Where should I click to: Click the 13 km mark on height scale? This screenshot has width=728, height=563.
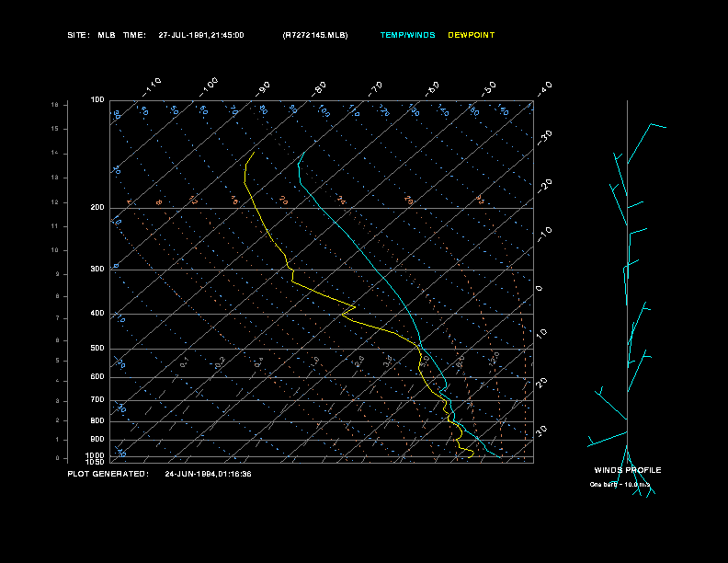point(55,178)
